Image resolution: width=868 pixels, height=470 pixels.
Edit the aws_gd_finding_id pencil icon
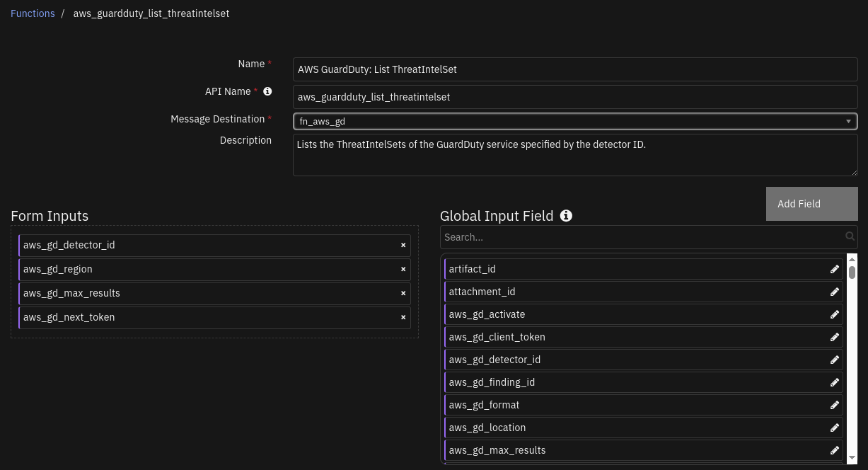pyautogui.click(x=835, y=382)
